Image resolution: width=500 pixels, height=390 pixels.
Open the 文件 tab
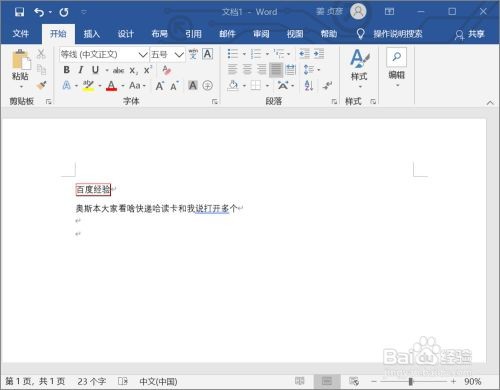21,34
